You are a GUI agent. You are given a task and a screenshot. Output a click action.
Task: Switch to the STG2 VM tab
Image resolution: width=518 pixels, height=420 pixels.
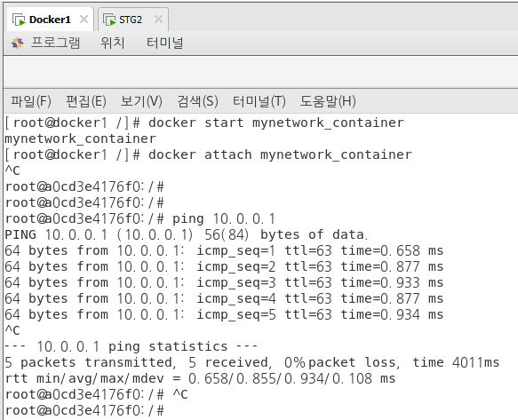coord(133,20)
